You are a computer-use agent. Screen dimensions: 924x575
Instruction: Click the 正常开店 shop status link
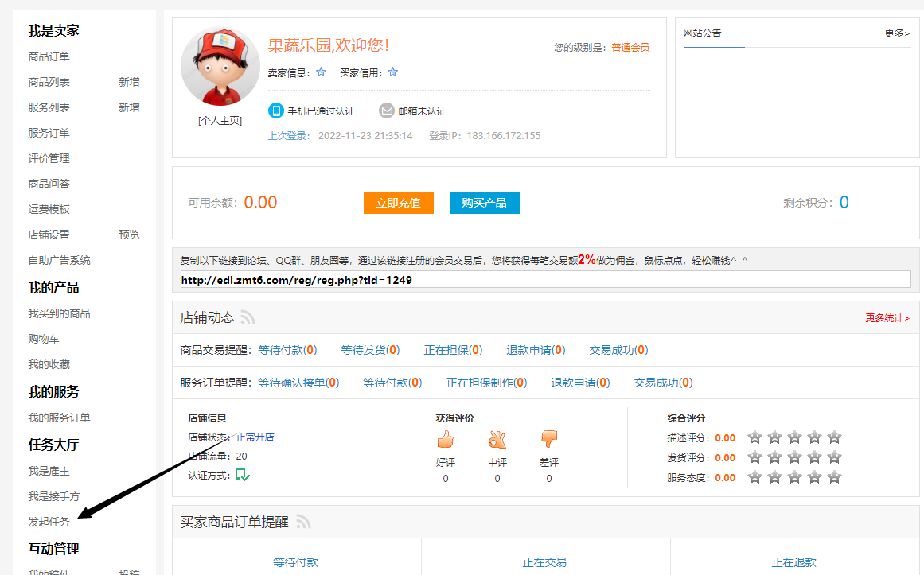[255, 437]
